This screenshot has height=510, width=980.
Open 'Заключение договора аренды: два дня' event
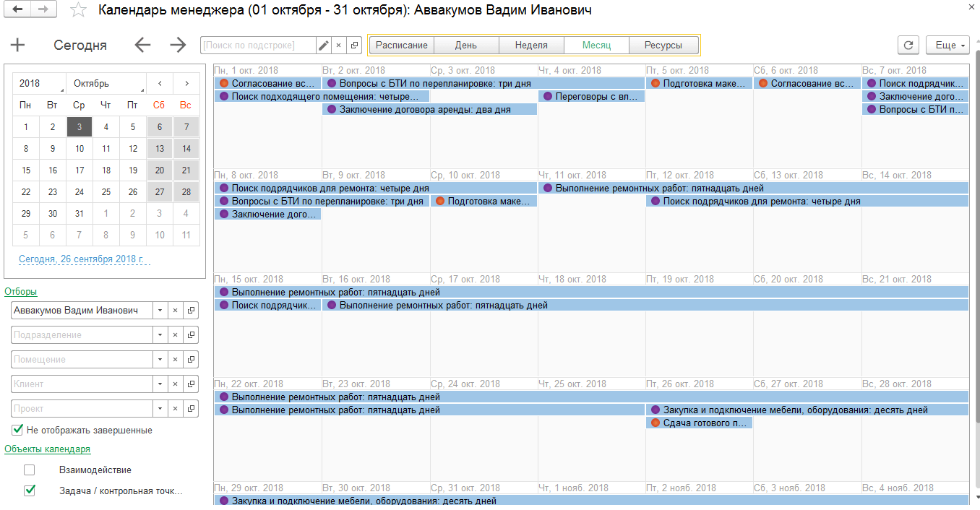point(429,109)
